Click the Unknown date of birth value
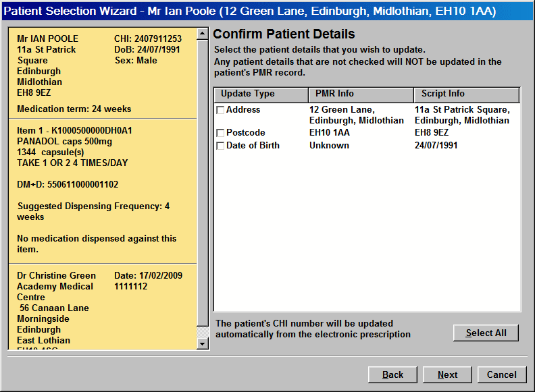 pyautogui.click(x=329, y=145)
